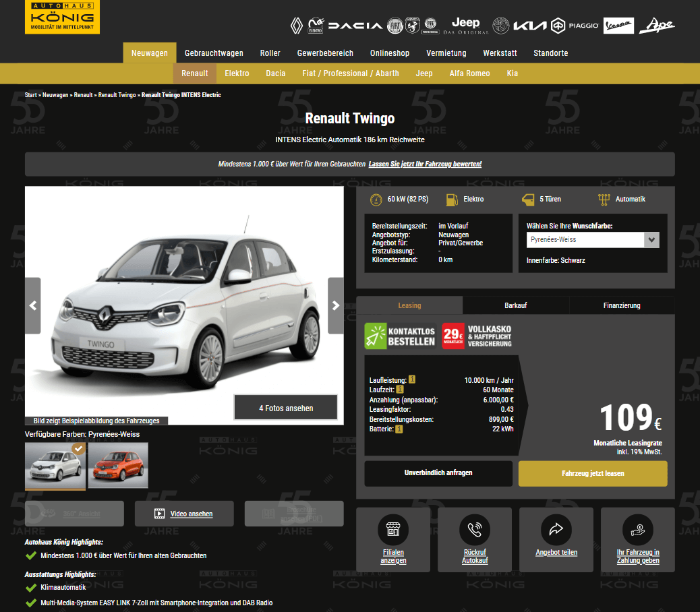Click the 'Rückruf Autokauf' link text
700x612 pixels.
475,556
